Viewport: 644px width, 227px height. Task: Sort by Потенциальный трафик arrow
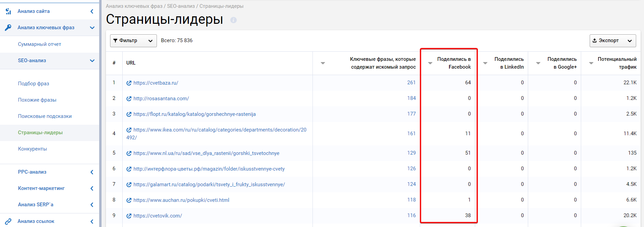pos(591,63)
